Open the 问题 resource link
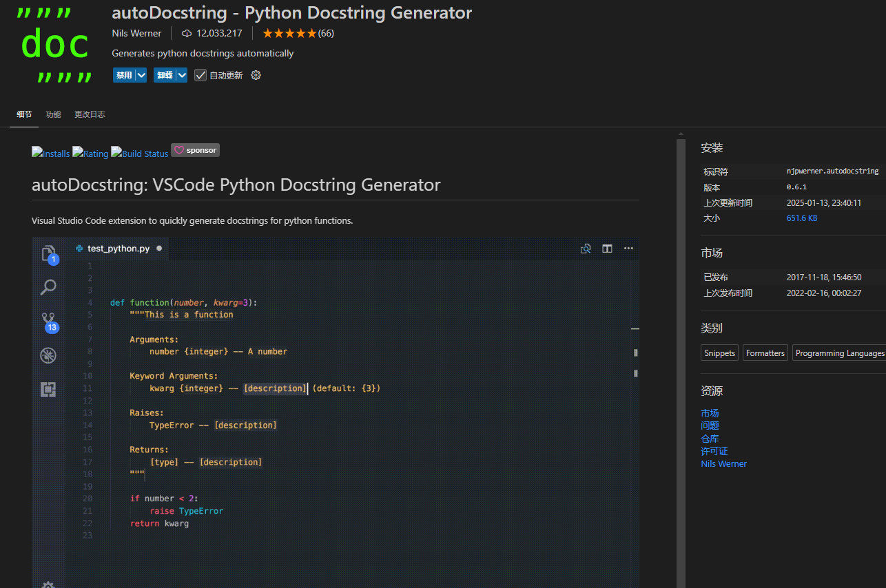The image size is (886, 588). click(x=710, y=426)
